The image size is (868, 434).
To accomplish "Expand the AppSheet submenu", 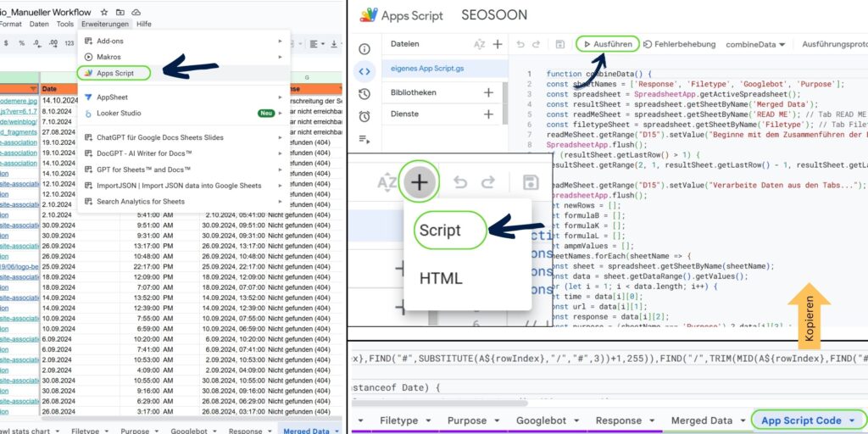I will click(x=184, y=97).
